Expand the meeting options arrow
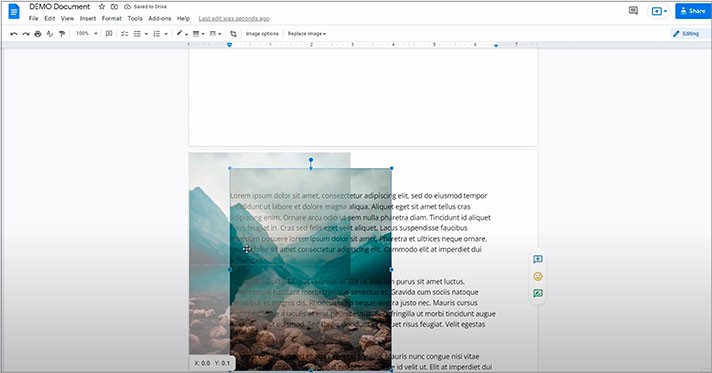The width and height of the screenshot is (712, 373). [x=666, y=11]
